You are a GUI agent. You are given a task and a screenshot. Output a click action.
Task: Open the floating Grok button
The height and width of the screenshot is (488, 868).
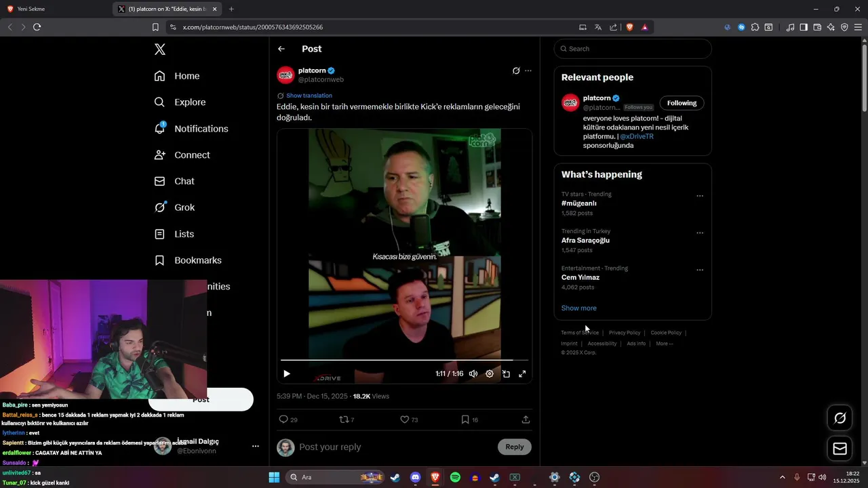pyautogui.click(x=840, y=418)
